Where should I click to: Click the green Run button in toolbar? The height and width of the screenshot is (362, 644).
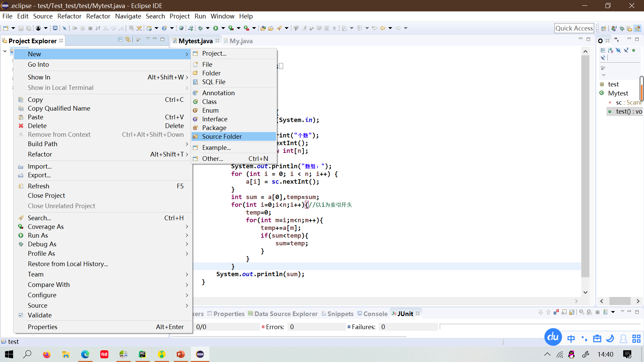(x=216, y=28)
